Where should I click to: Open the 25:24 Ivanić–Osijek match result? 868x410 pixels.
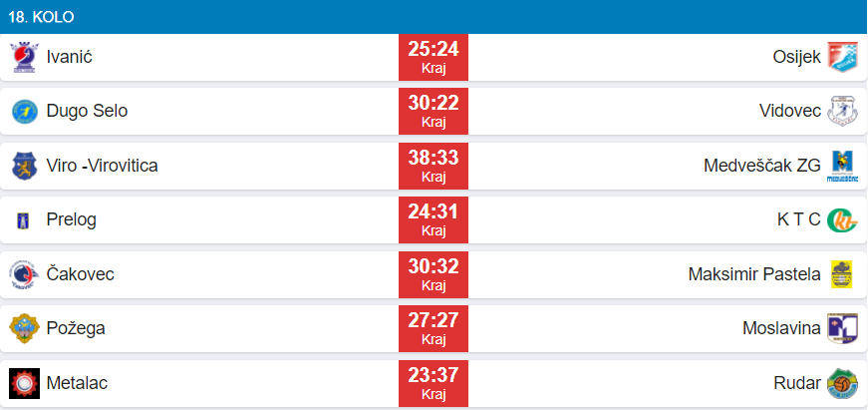click(x=433, y=57)
